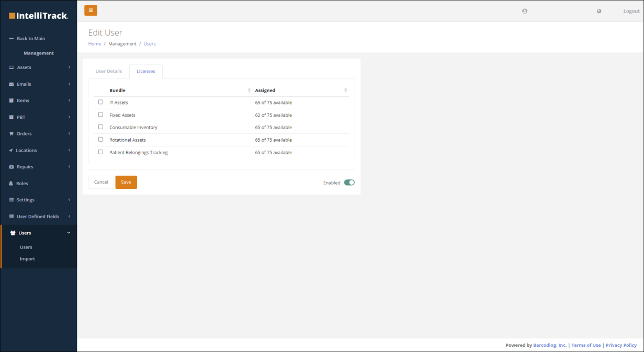Click the Users group icon in sidebar
Screen dimensions: 644x352
pos(13,233)
